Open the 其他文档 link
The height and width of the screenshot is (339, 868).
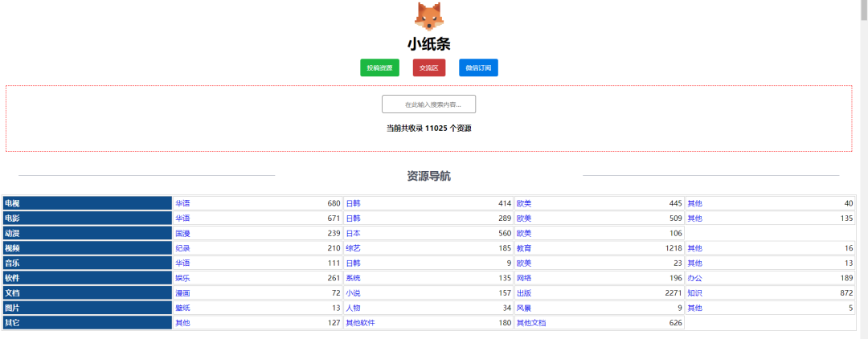pos(531,322)
